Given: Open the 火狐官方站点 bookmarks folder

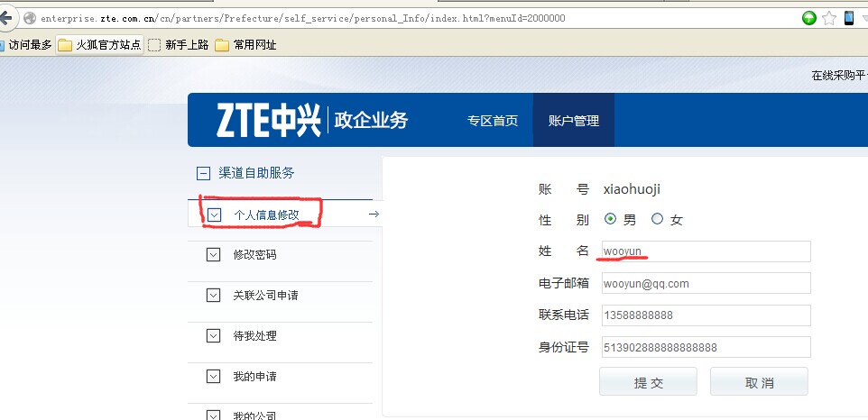Looking at the screenshot, I should click(99, 45).
